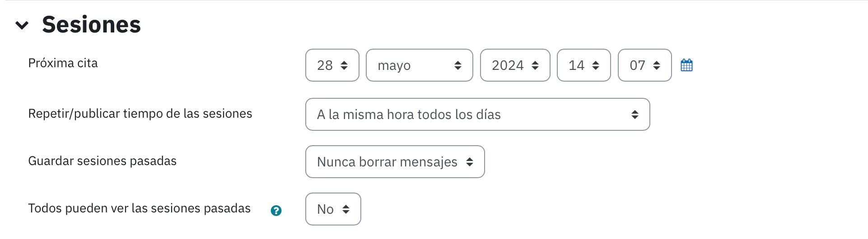The image size is (868, 239).
Task: Click the arrows in the mayo selector
Action: 458,66
